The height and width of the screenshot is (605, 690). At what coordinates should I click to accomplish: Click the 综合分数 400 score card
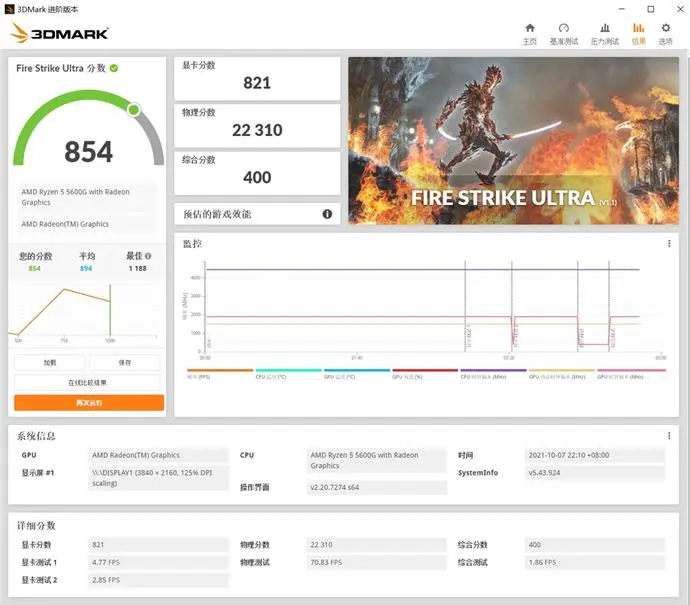257,173
